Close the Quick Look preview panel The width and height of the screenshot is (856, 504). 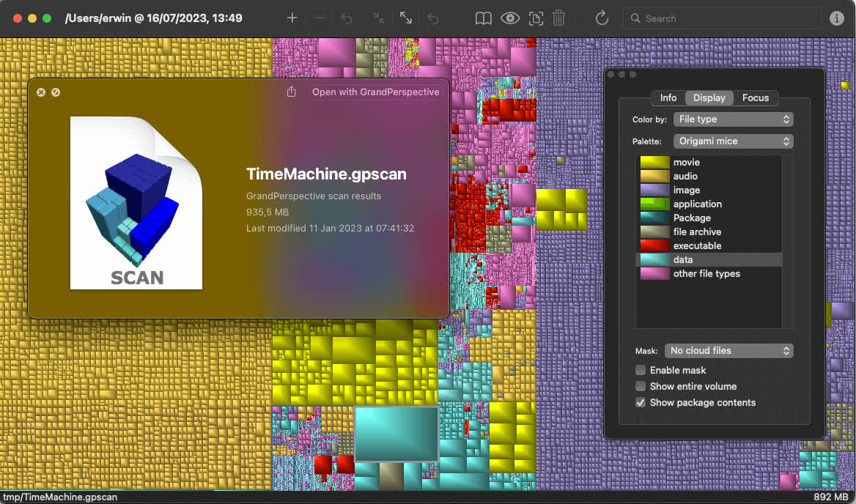click(41, 92)
